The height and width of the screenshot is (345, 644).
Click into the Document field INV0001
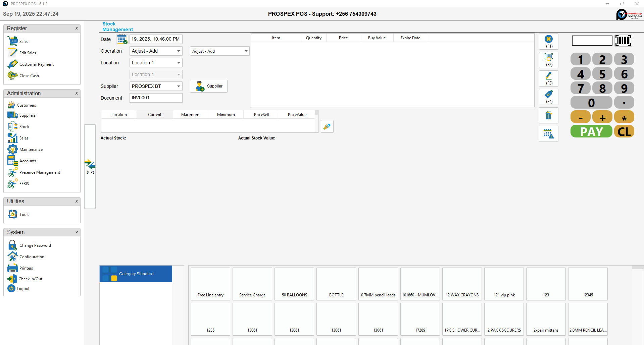156,98
